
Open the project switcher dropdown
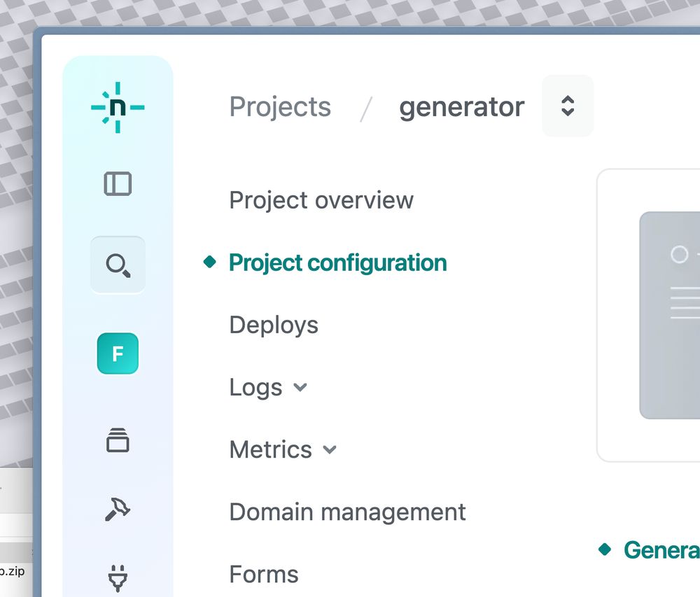click(568, 106)
